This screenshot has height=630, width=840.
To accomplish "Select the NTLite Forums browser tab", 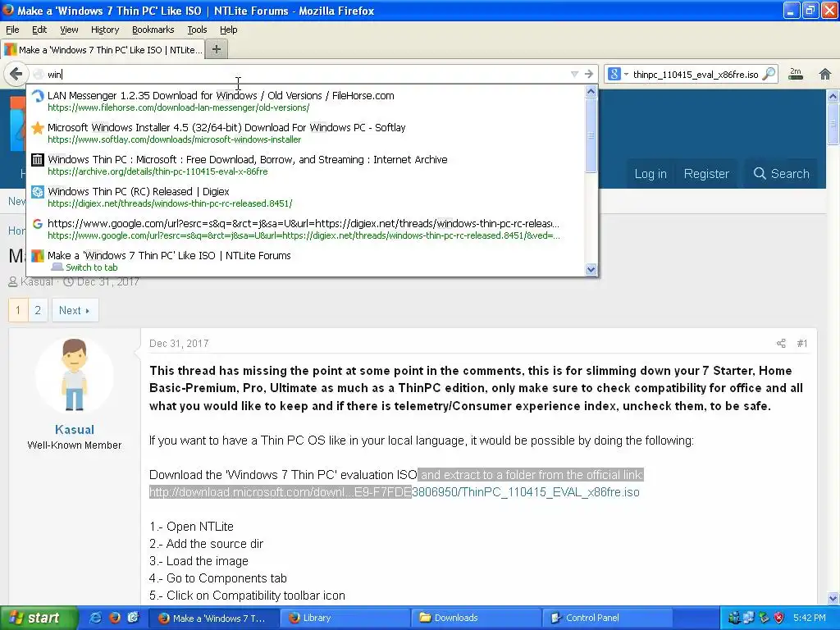I will pyautogui.click(x=103, y=50).
